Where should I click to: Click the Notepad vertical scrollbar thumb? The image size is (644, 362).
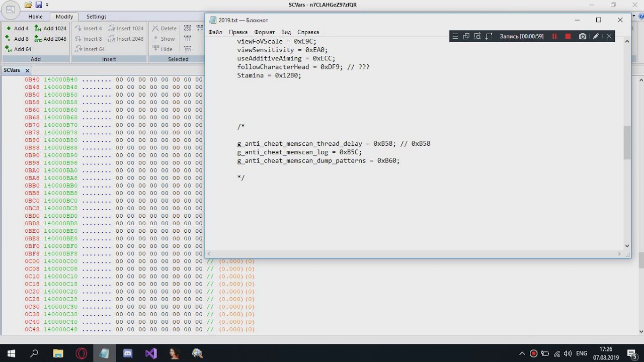[627, 142]
